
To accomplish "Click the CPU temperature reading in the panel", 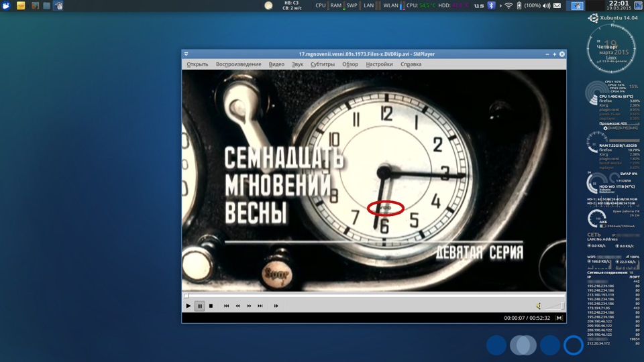I will click(x=421, y=5).
